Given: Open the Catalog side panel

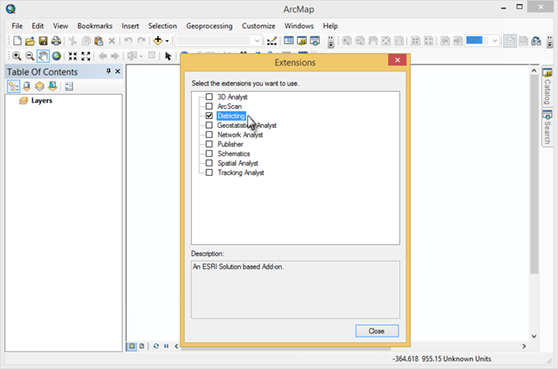Looking at the screenshot, I should [547, 86].
